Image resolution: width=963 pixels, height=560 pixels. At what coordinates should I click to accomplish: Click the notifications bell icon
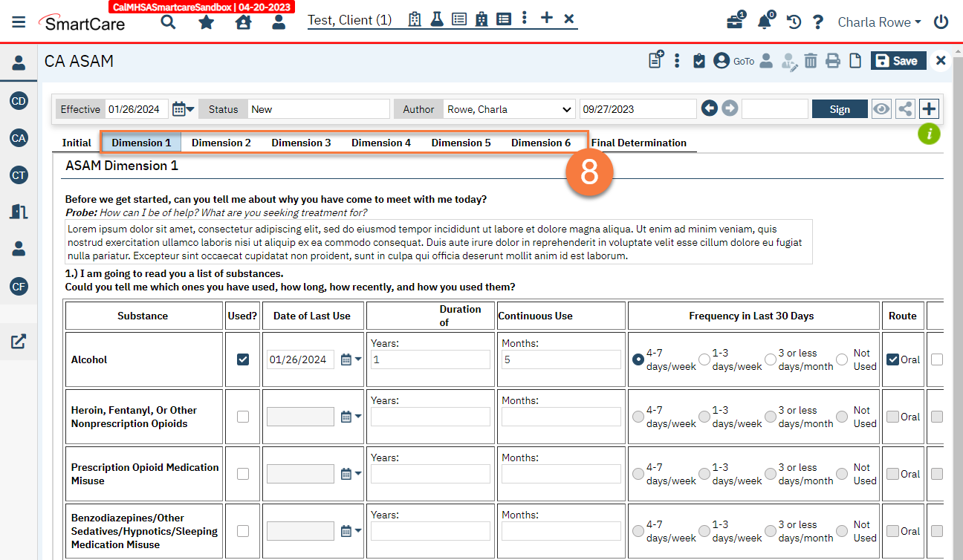[x=765, y=22]
